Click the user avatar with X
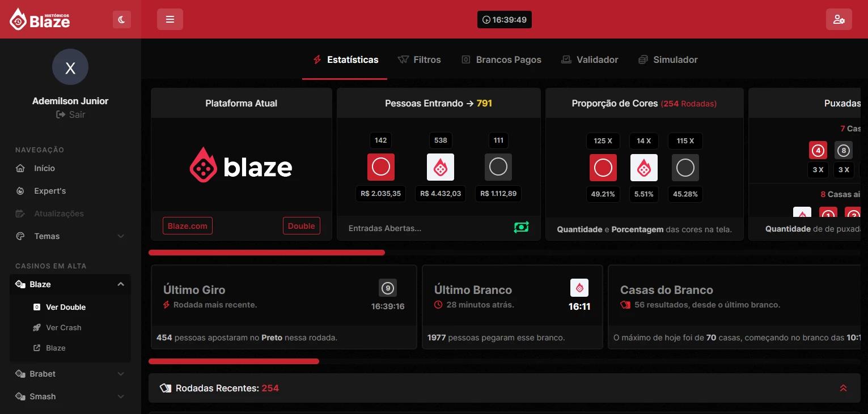This screenshot has height=414, width=868. pos(70,67)
